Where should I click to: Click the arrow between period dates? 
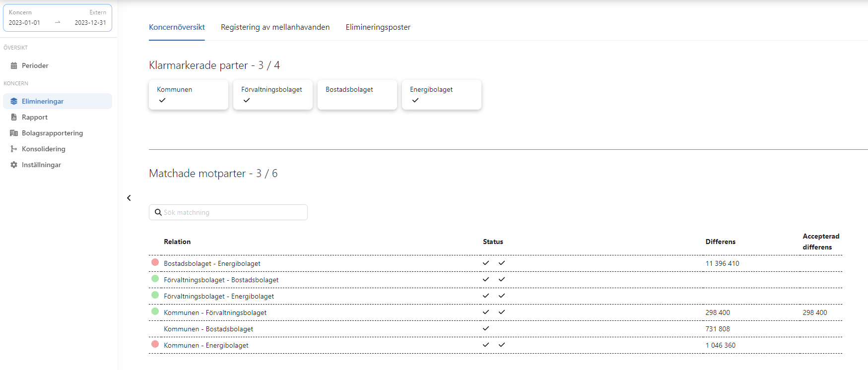point(58,22)
